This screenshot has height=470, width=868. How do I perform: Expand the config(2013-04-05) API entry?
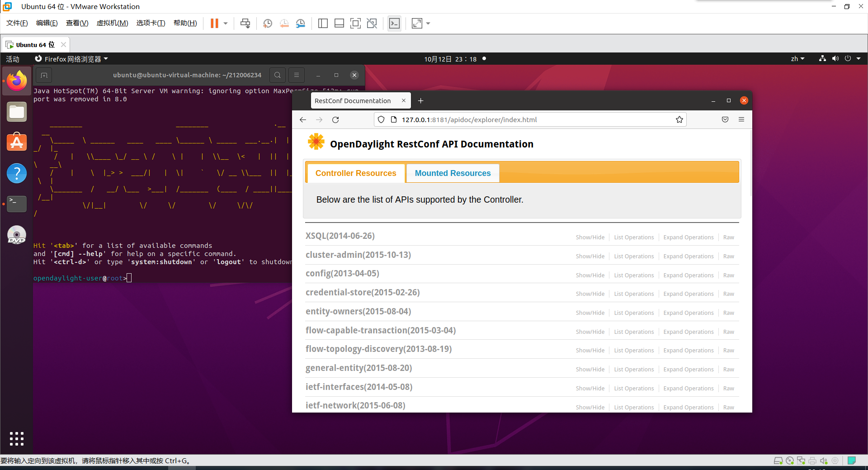pyautogui.click(x=342, y=274)
